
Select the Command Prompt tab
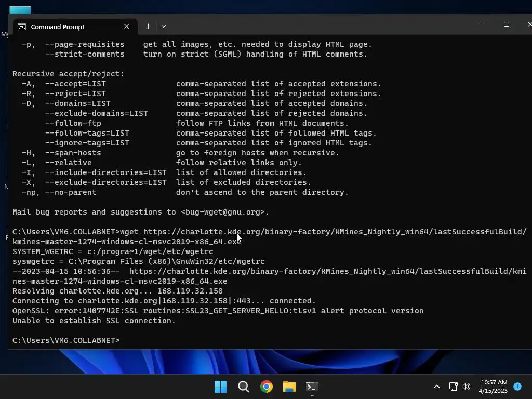[x=75, y=26]
